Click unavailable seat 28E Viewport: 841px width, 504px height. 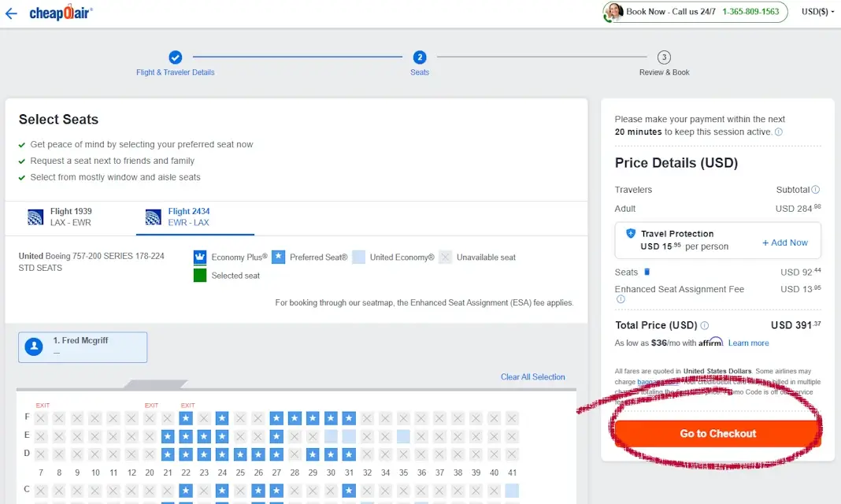295,436
